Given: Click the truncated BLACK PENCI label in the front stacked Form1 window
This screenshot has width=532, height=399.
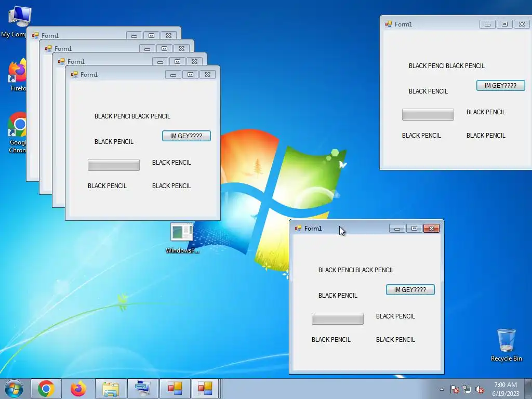Looking at the screenshot, I should click(112, 116).
